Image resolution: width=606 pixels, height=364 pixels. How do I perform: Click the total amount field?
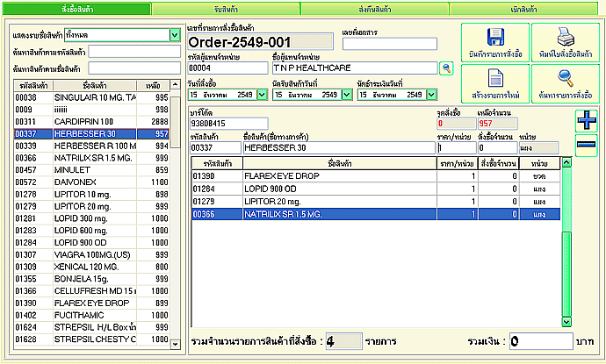coord(541,341)
